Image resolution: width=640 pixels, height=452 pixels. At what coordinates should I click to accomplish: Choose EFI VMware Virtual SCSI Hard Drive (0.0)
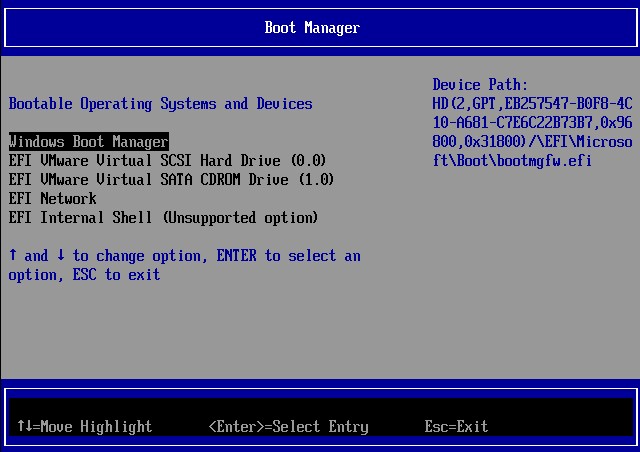click(x=167, y=160)
